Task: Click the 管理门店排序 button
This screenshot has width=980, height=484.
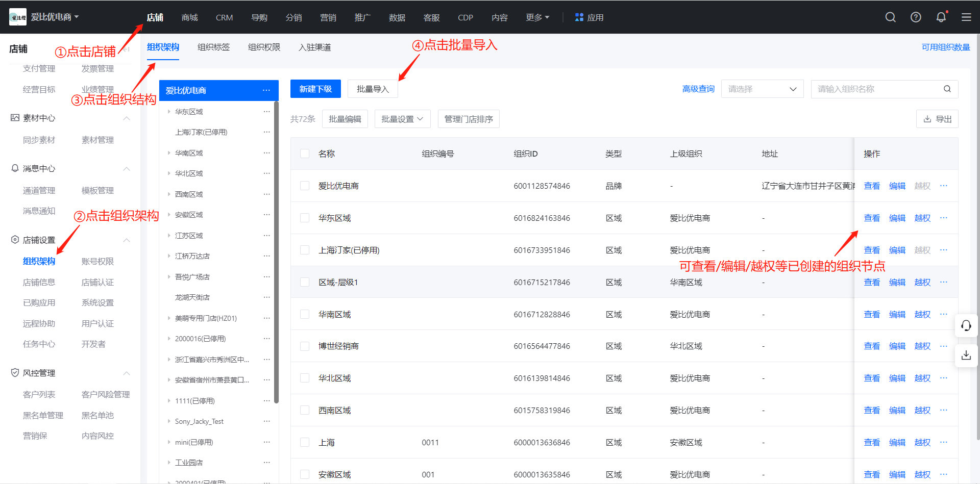Action: click(469, 119)
